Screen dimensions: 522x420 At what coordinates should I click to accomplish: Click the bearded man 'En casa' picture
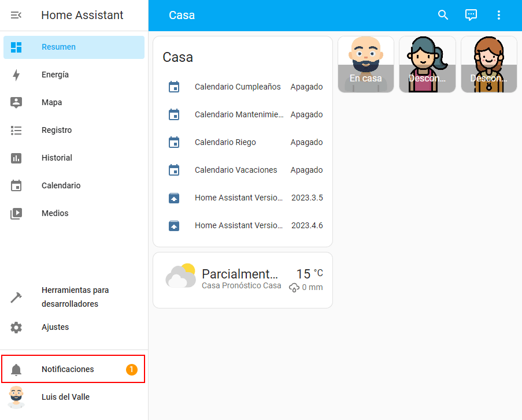[x=366, y=64]
